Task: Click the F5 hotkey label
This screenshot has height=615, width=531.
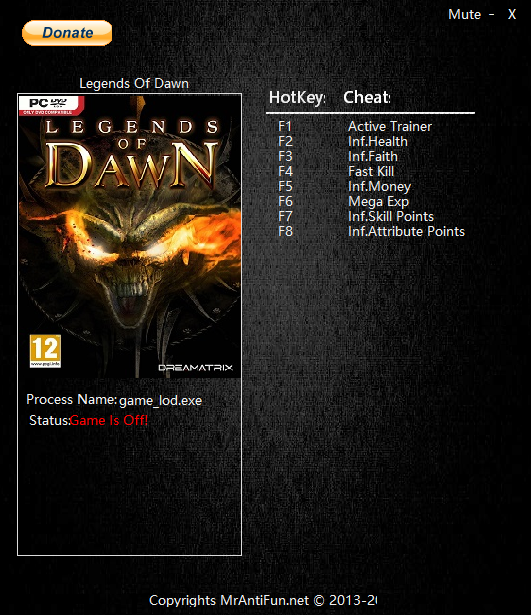Action: (x=286, y=186)
